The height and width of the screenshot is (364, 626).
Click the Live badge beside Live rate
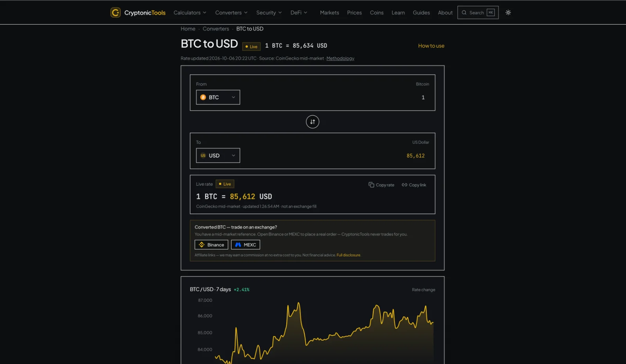(x=225, y=184)
